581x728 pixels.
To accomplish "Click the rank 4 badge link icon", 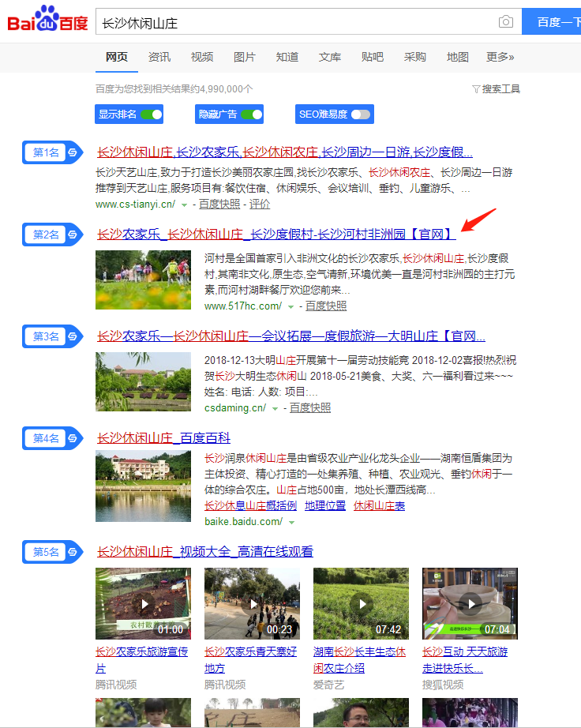I will click(x=73, y=437).
